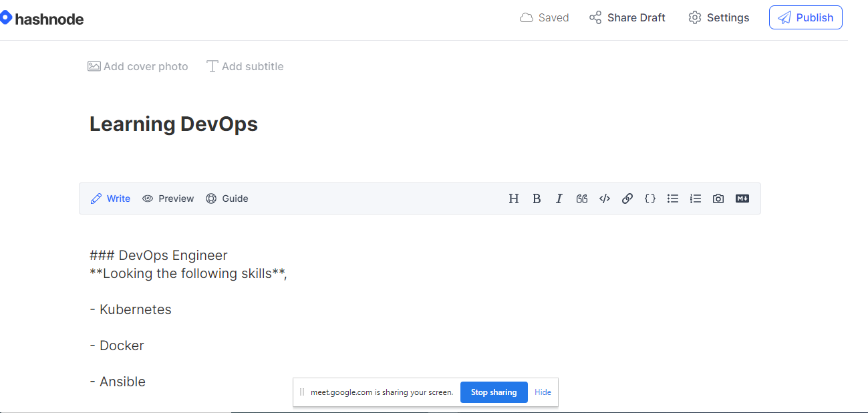This screenshot has width=868, height=413.
Task: Click the Saved cloud status icon
Action: pyautogui.click(x=527, y=18)
